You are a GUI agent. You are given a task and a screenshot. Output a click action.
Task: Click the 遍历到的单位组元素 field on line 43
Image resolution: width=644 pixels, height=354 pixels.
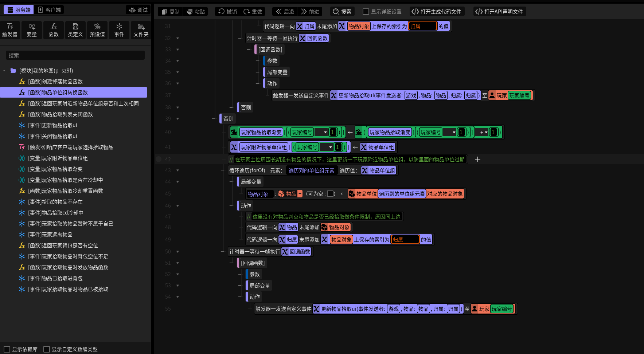312,170
